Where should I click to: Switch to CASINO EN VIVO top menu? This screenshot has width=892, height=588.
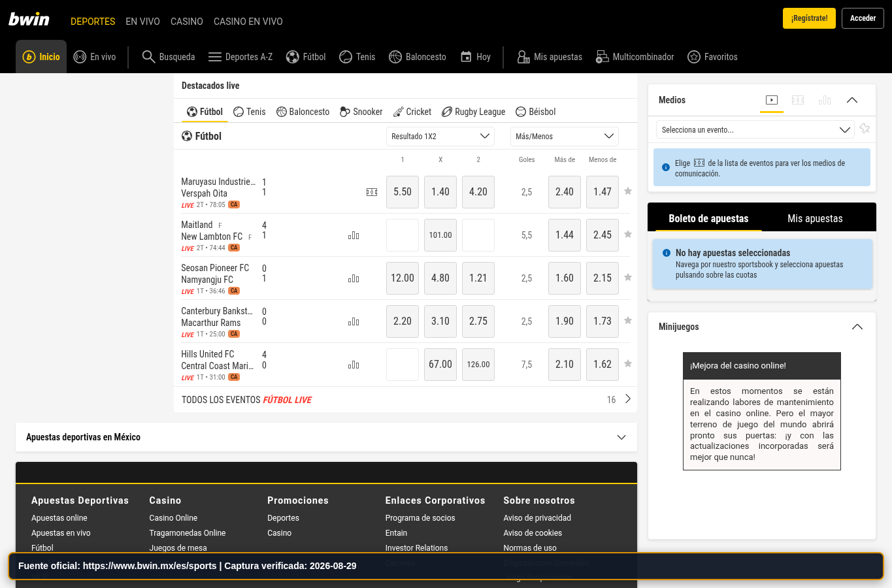(248, 22)
